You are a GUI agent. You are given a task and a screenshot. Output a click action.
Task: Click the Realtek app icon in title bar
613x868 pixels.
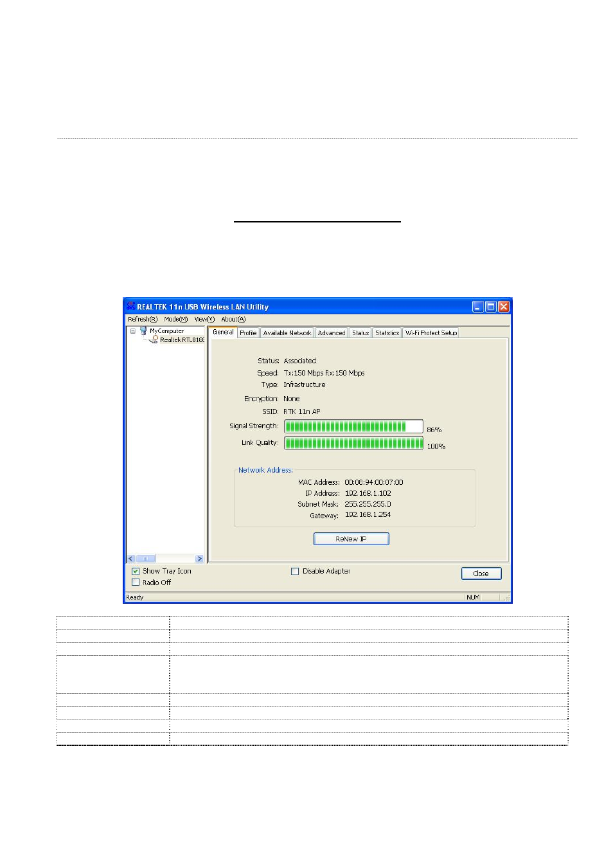[130, 307]
